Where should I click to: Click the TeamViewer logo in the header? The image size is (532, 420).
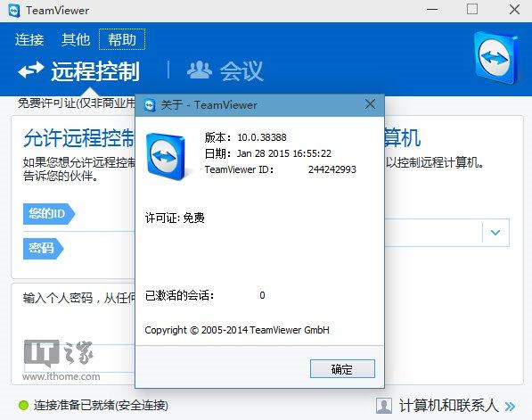click(496, 58)
